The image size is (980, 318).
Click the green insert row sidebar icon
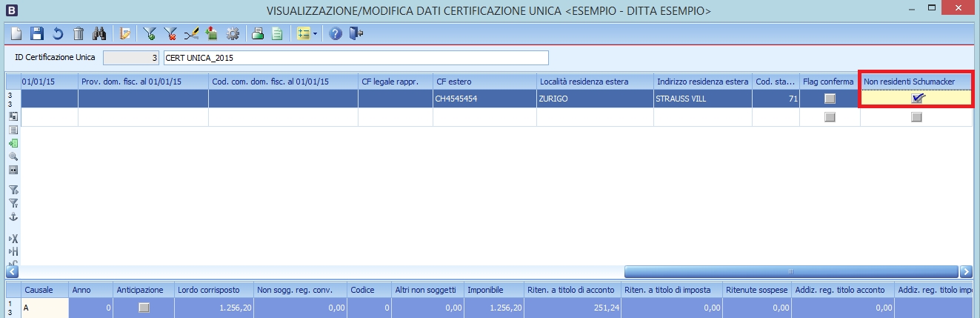coord(13,143)
